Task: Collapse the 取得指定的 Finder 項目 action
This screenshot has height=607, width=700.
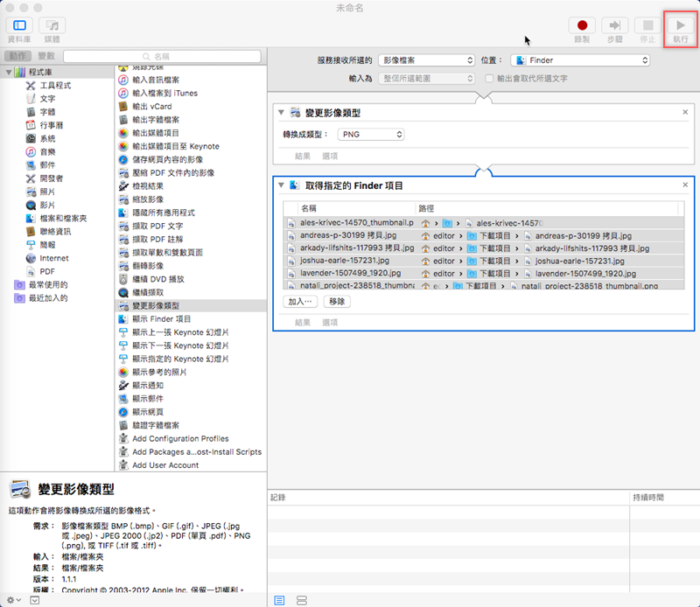Action: point(281,185)
